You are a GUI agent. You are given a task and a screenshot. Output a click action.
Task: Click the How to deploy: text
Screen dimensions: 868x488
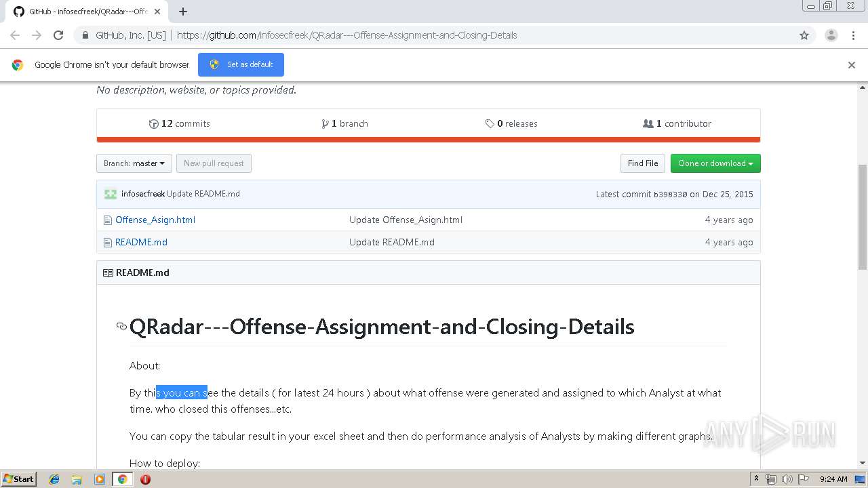click(x=165, y=464)
